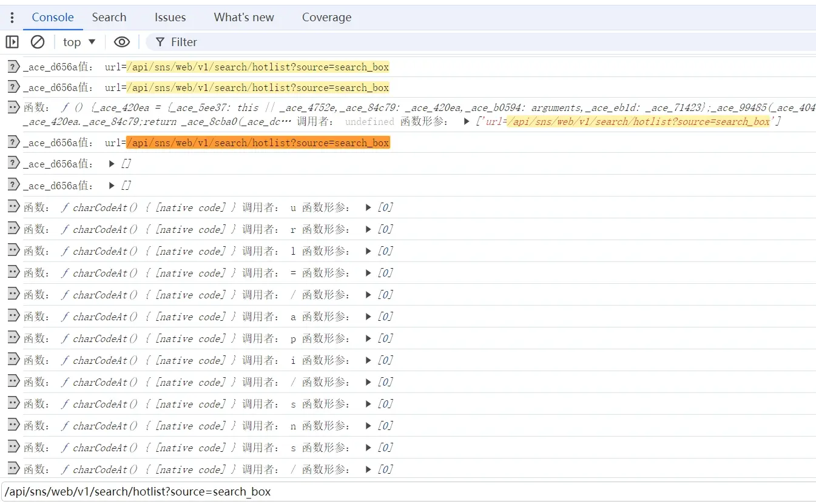The height and width of the screenshot is (504, 816).
Task: Expand [0] array in row with caller a
Action: pos(368,317)
